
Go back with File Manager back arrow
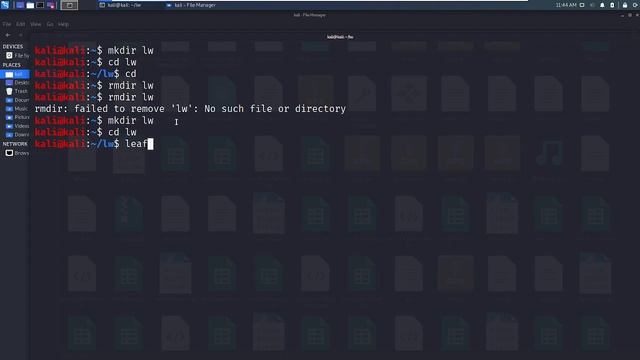coord(8,35)
